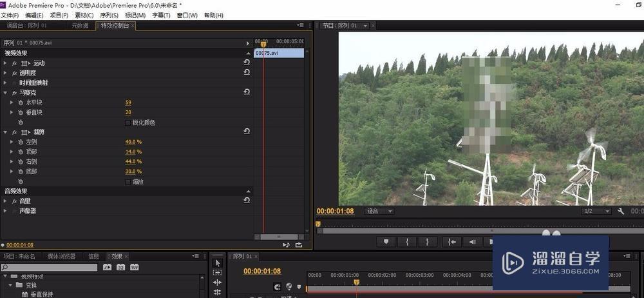Open 窗口(W) menu
This screenshot has height=298, width=644.
click(187, 15)
